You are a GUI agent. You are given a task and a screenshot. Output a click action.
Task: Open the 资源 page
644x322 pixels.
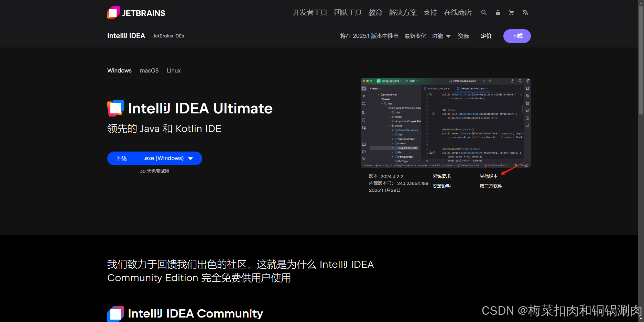[x=463, y=36]
